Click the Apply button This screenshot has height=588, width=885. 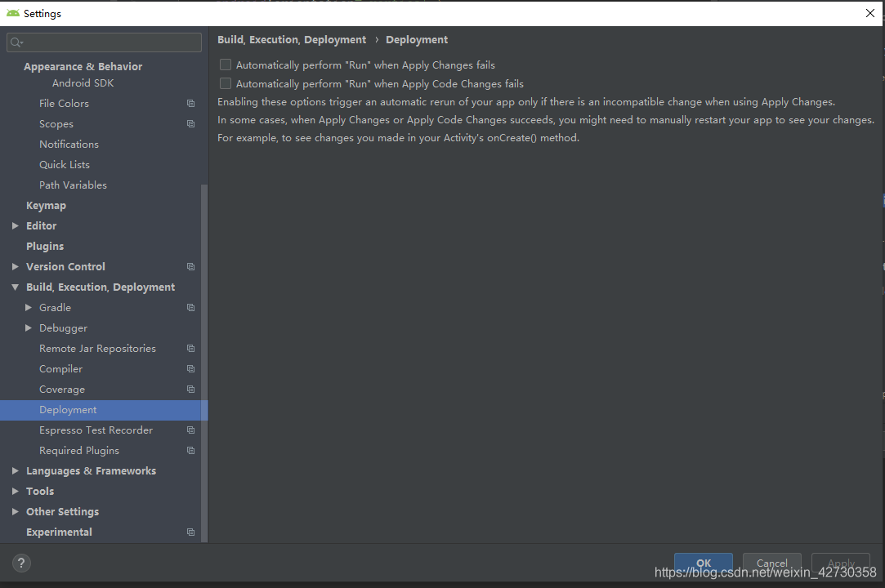tap(840, 563)
